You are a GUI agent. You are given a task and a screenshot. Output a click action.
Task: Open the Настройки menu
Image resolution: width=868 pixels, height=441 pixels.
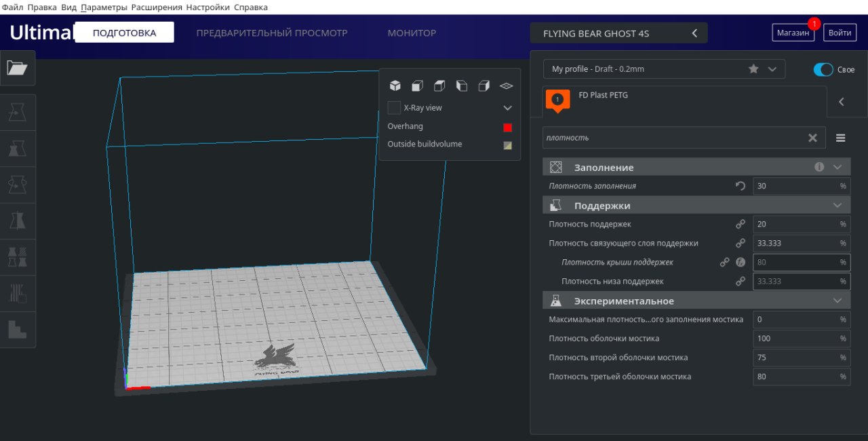(x=209, y=7)
